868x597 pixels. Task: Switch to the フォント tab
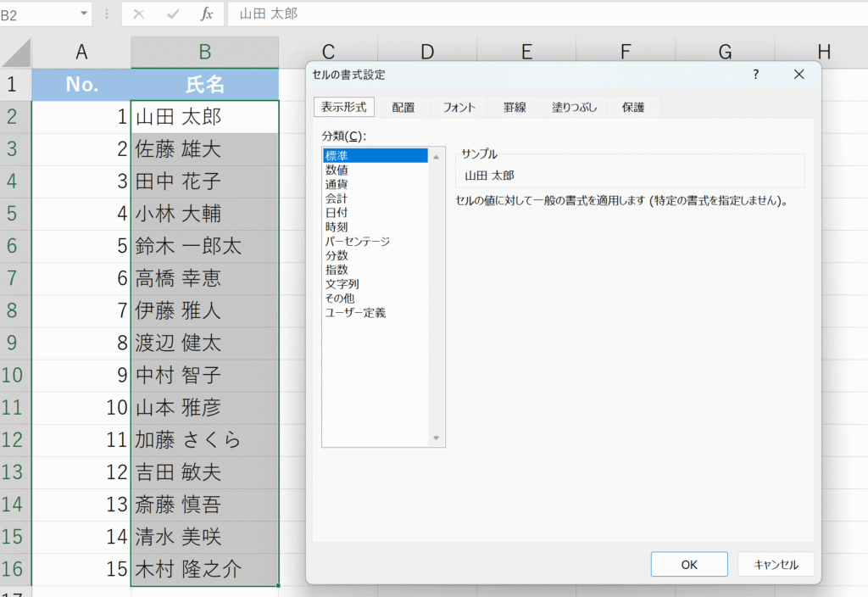pyautogui.click(x=459, y=108)
